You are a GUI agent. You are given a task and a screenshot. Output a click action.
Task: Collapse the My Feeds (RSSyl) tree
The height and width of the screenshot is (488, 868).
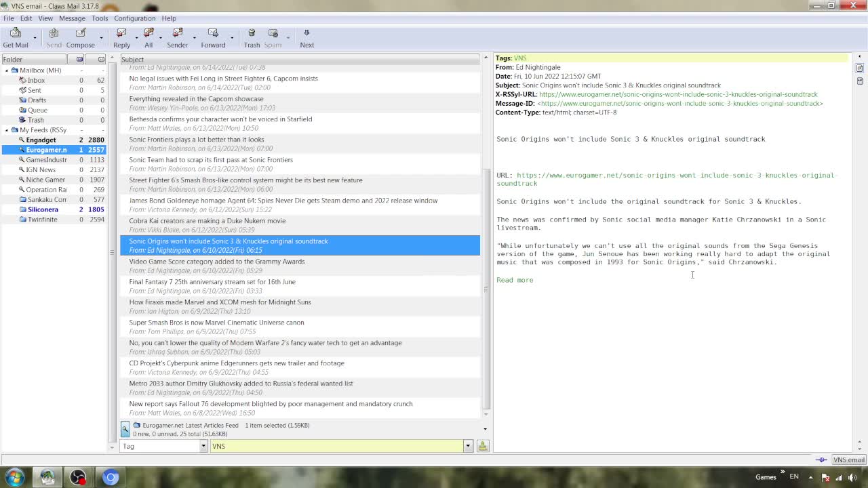point(7,129)
